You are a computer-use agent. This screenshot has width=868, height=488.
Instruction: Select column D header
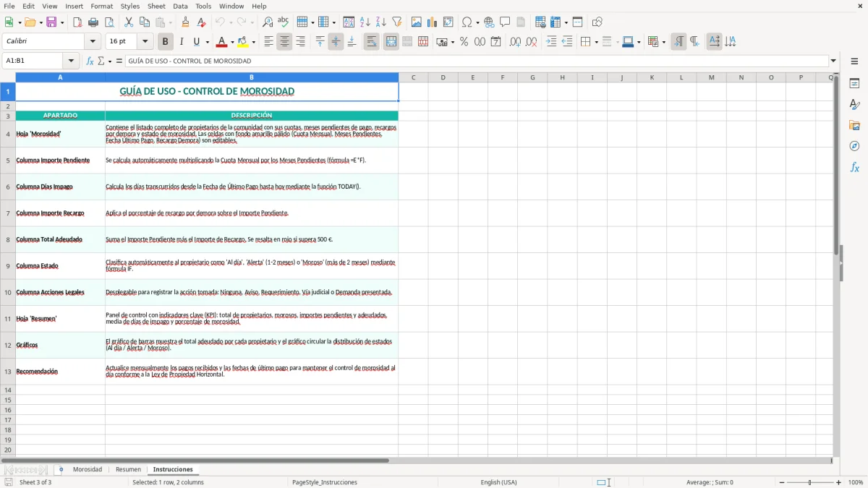[x=443, y=77]
